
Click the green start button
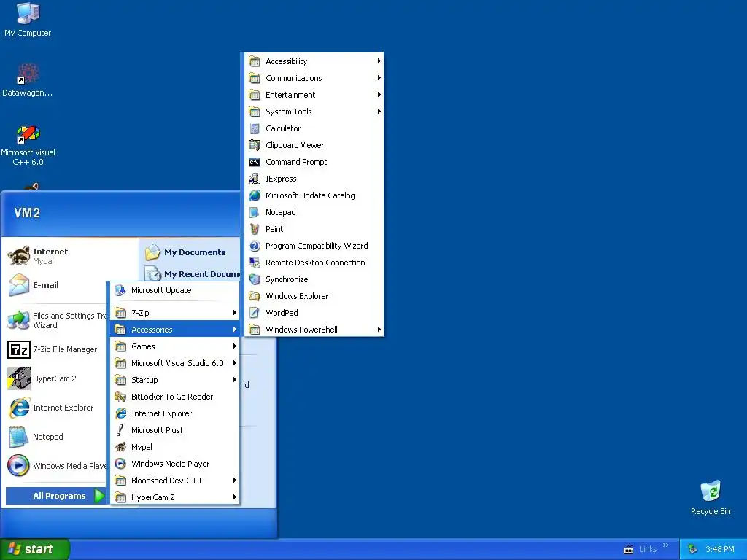coord(34,549)
